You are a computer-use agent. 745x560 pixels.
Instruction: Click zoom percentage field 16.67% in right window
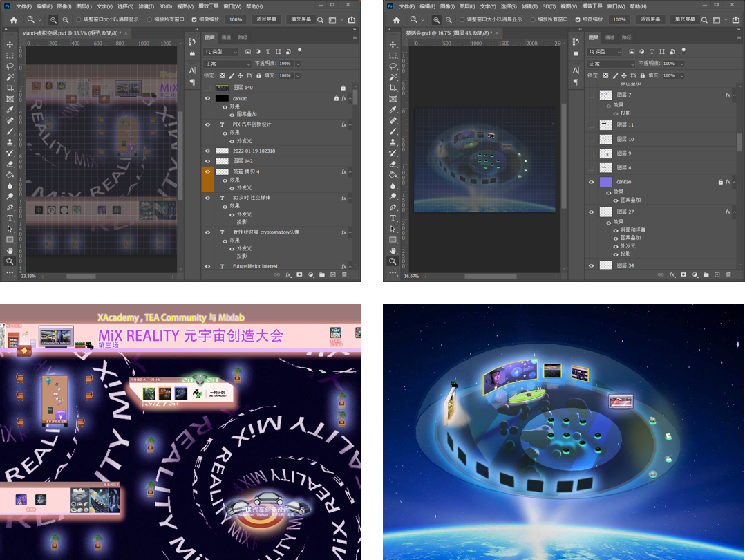click(411, 276)
